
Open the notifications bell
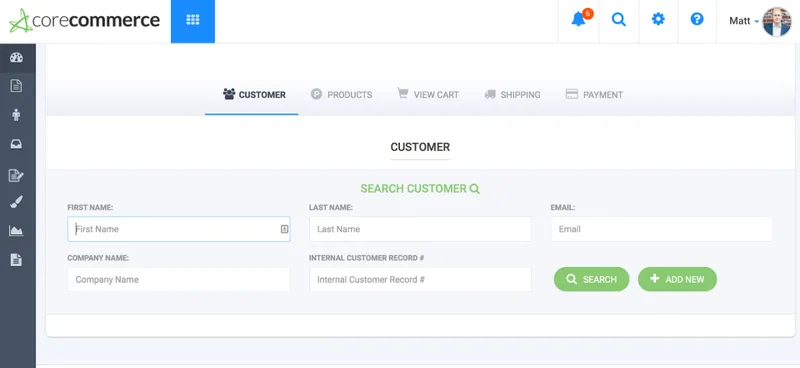tap(578, 20)
